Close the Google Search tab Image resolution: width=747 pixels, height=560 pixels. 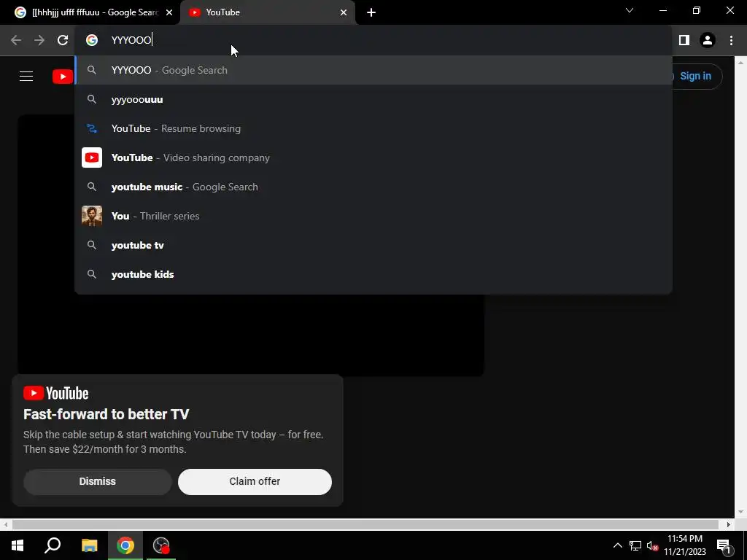[169, 12]
